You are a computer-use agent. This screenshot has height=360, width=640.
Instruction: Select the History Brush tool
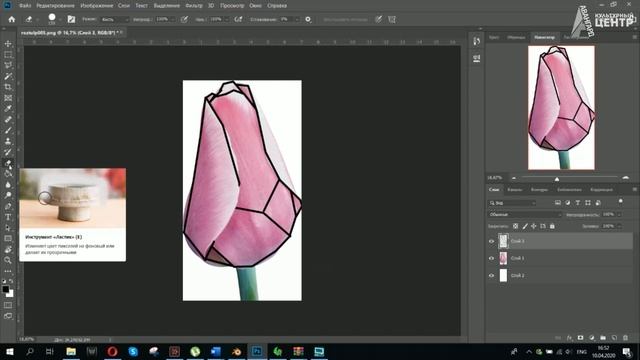[8, 152]
